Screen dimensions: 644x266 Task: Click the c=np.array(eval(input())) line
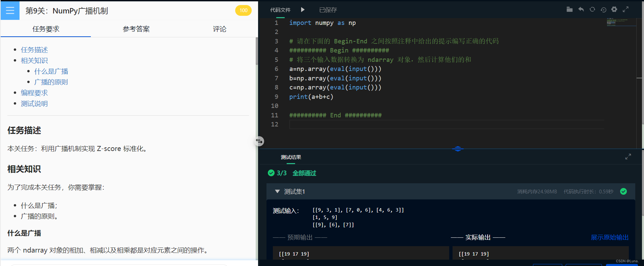[x=335, y=87]
